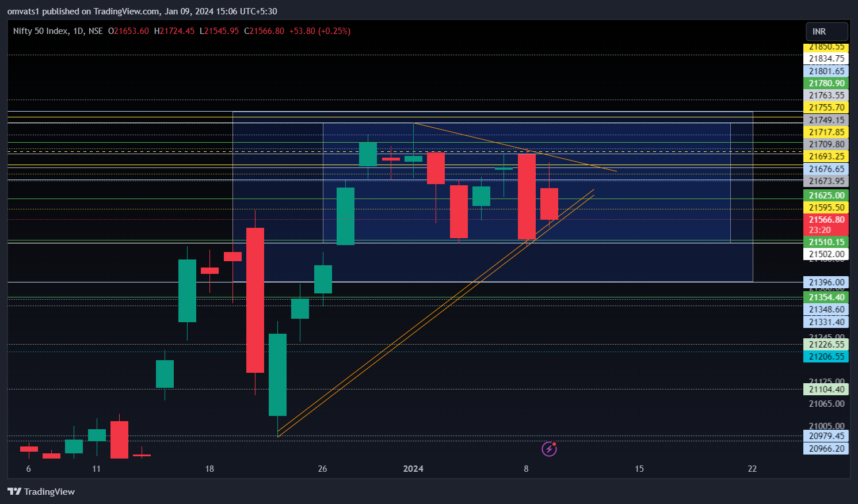Screen dimensions: 858x504
Task: Click the high value H21724.45
Action: point(174,31)
